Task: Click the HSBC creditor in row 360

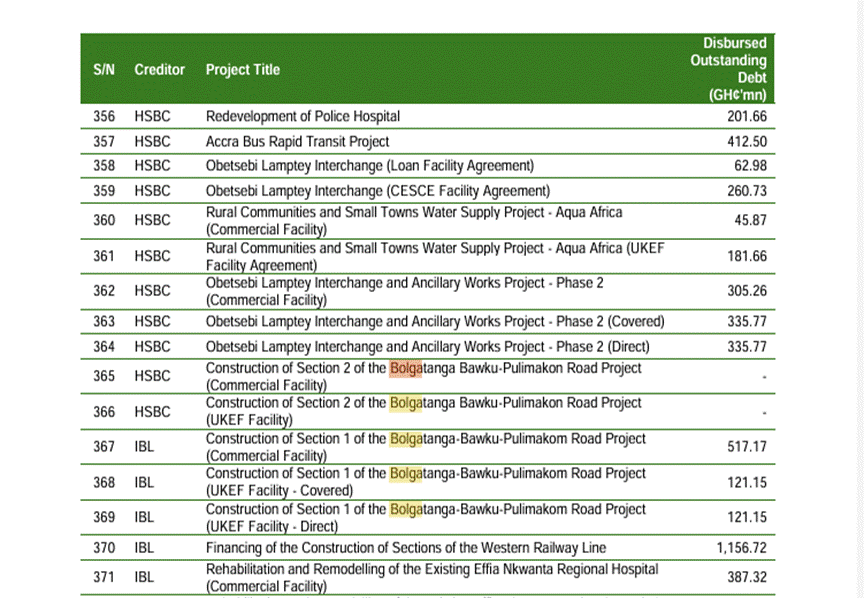Action: (152, 220)
